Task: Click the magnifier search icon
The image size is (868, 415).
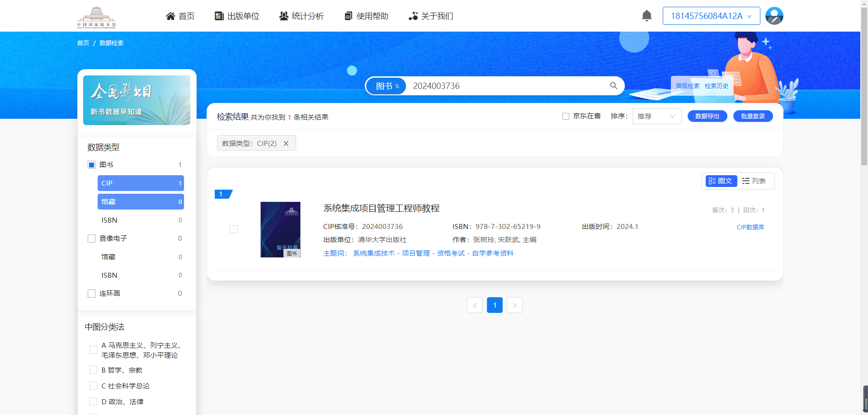Action: (613, 86)
